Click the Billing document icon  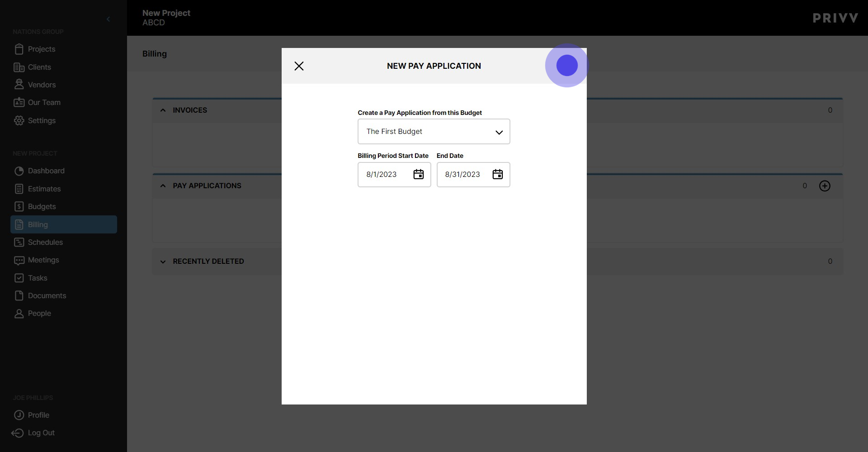pos(19,224)
